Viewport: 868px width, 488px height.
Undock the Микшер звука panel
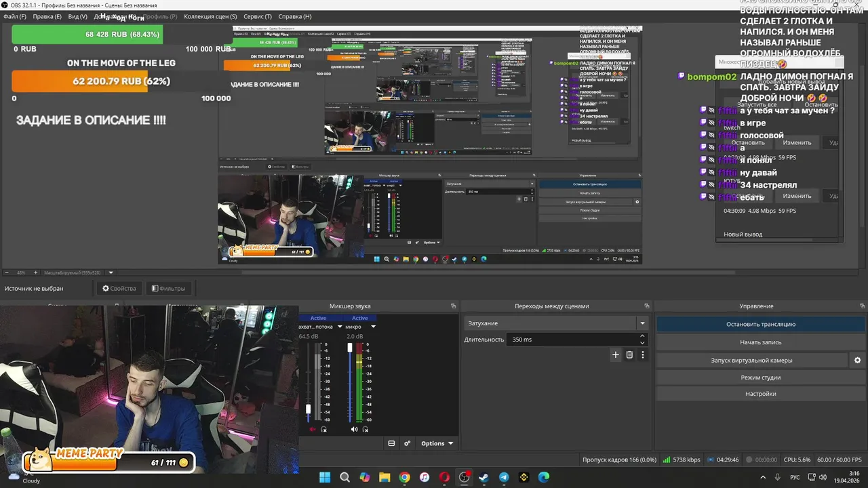453,306
